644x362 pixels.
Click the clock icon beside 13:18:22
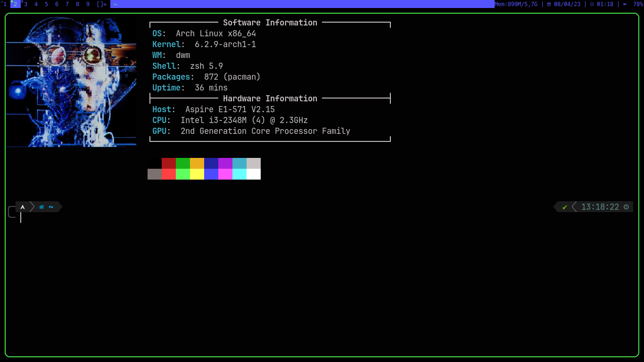pyautogui.click(x=626, y=207)
